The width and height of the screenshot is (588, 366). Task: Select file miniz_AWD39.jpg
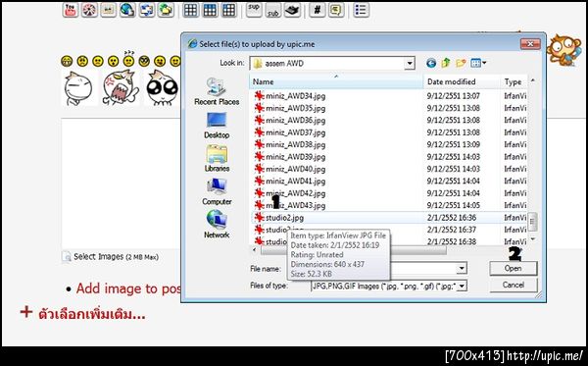[x=289, y=157]
